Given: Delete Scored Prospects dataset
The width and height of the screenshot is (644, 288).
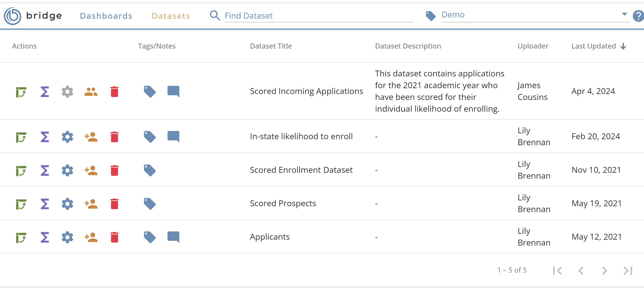Looking at the screenshot, I should click(x=115, y=204).
